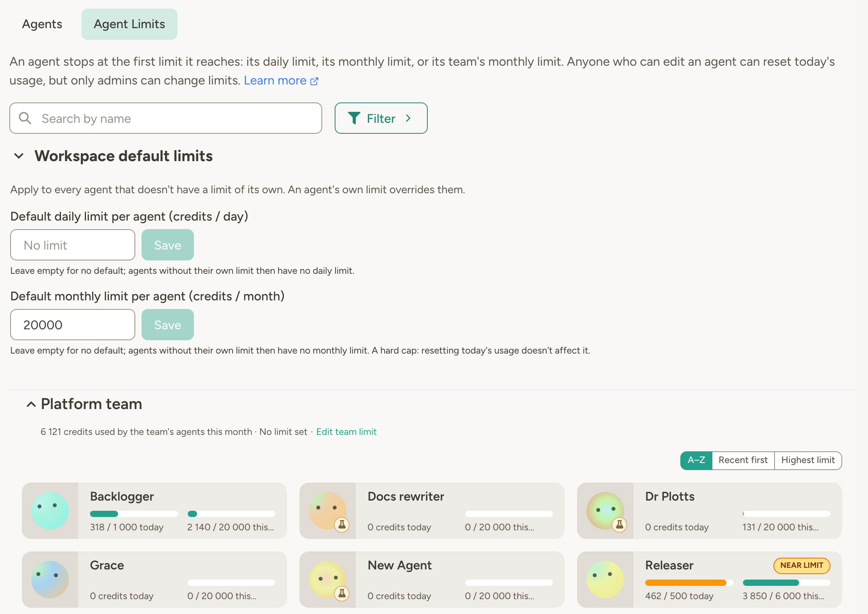Click the Releaser agent name
This screenshot has height=614, width=868.
669,566
